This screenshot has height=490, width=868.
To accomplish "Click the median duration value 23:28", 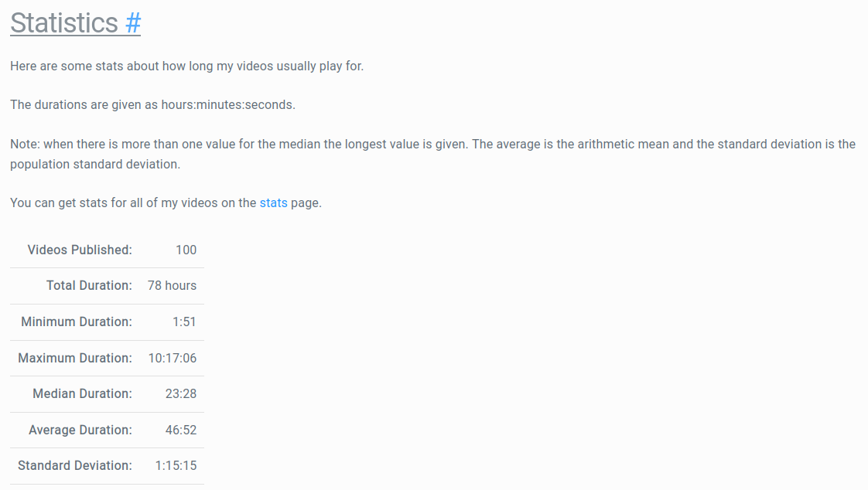I will pos(181,393).
